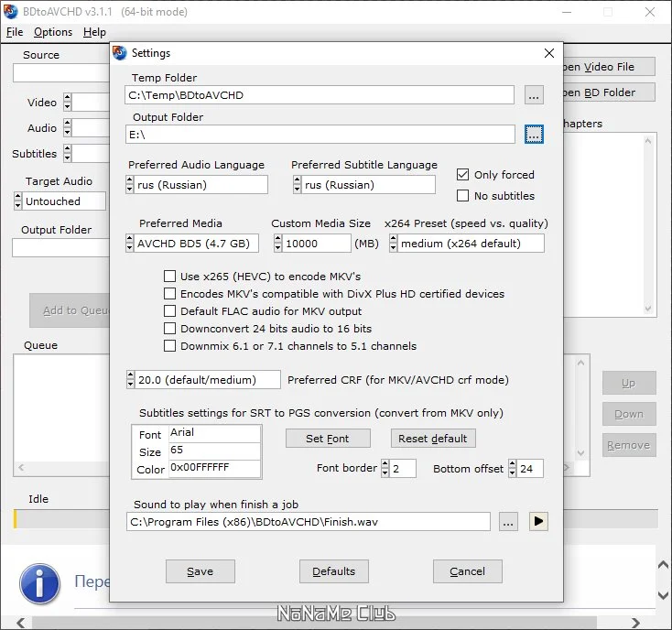Toggle Only forced subtitles checkbox
This screenshot has height=630, width=672.
[462, 174]
